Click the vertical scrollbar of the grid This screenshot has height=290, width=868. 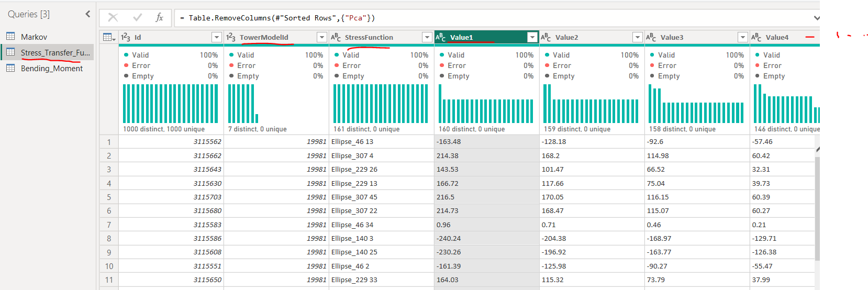pyautogui.click(x=817, y=209)
